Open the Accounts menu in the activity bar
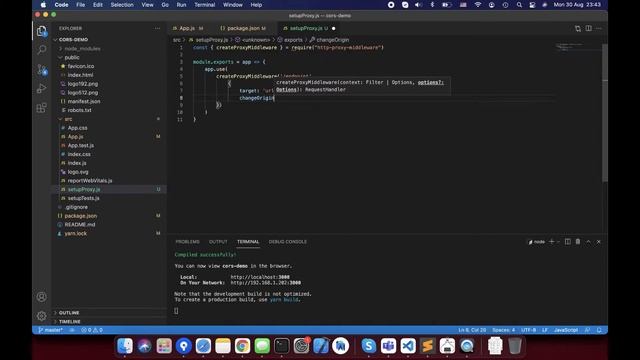This screenshot has width=640, height=360. click(x=42, y=297)
